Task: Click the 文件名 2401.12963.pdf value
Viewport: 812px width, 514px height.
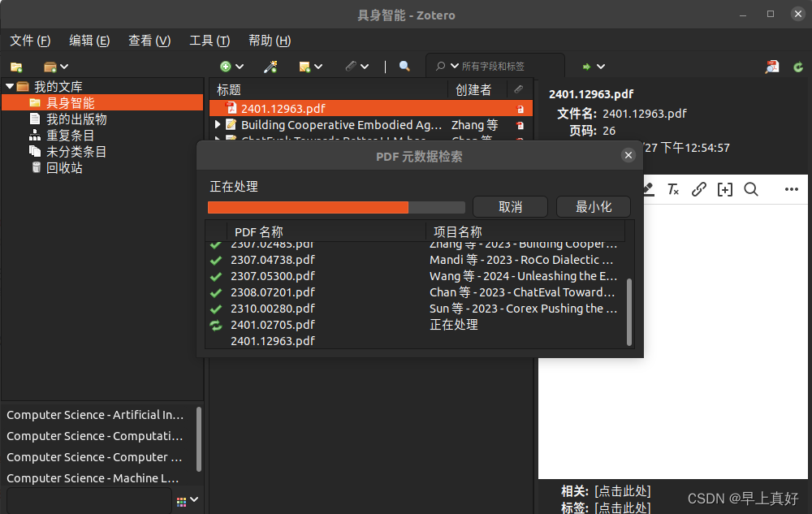Action: click(x=645, y=114)
